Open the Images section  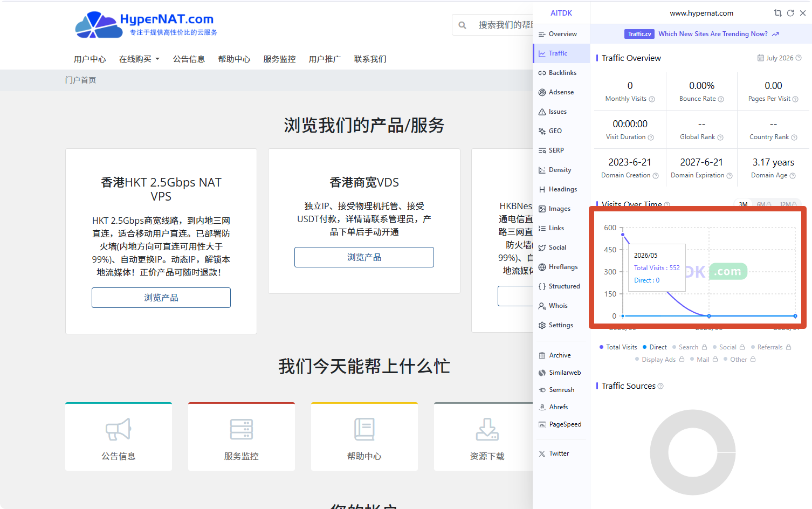561,209
